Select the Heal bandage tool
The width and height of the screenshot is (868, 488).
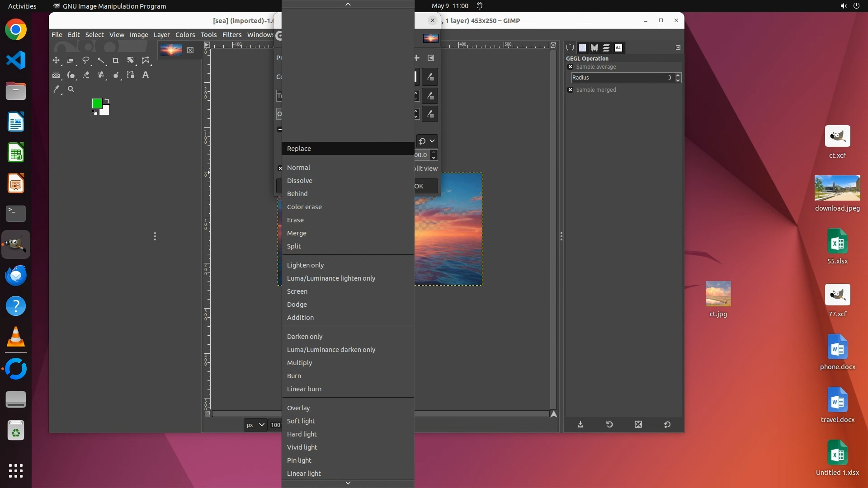pos(101,75)
